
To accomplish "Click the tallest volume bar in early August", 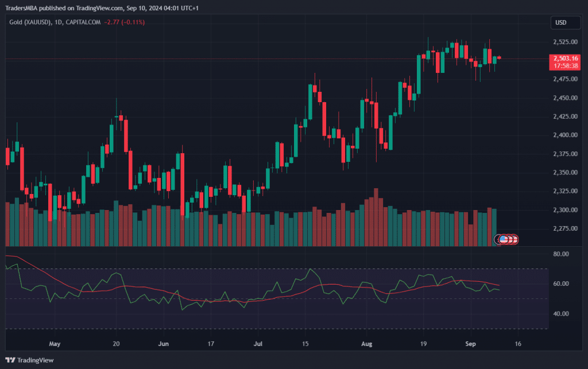I will click(x=376, y=218).
